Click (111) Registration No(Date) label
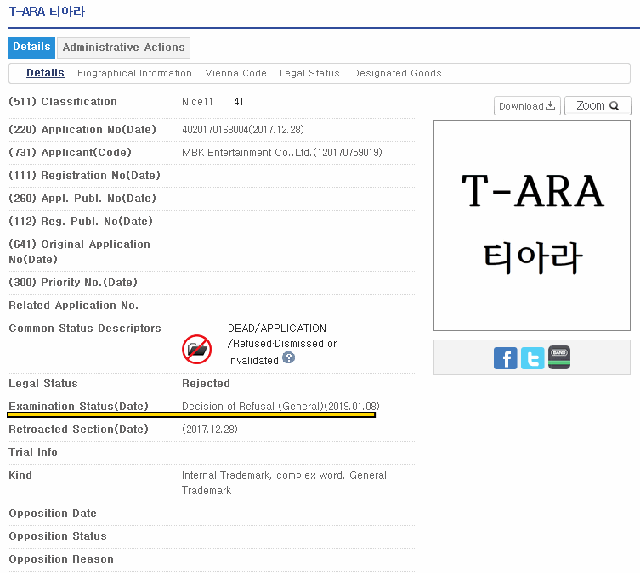 (x=84, y=175)
